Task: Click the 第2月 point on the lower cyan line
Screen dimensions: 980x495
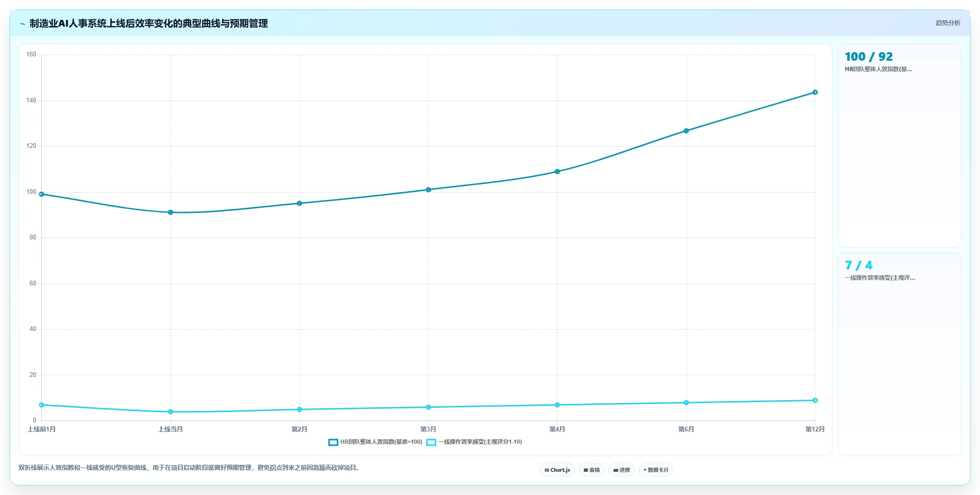Action: point(299,410)
